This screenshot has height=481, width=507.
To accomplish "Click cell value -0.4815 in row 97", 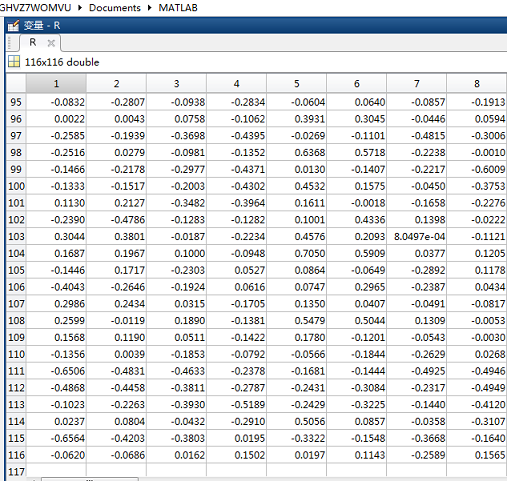I will coord(416,136).
